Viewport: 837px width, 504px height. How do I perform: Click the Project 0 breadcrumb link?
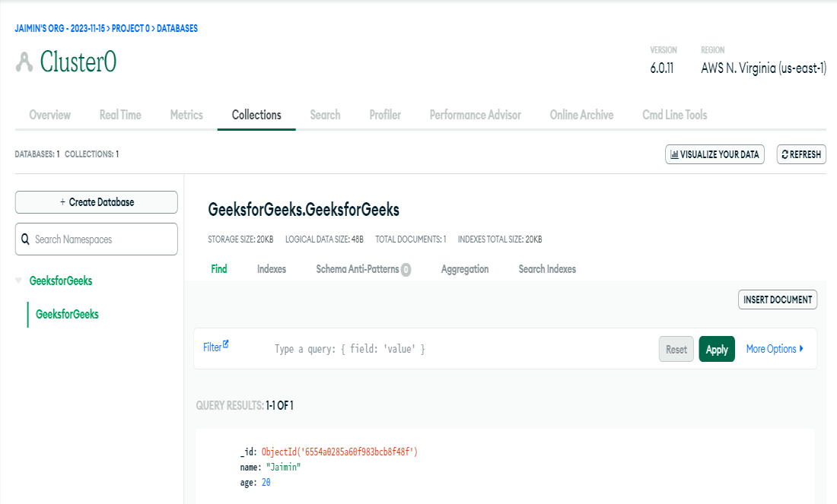click(130, 28)
